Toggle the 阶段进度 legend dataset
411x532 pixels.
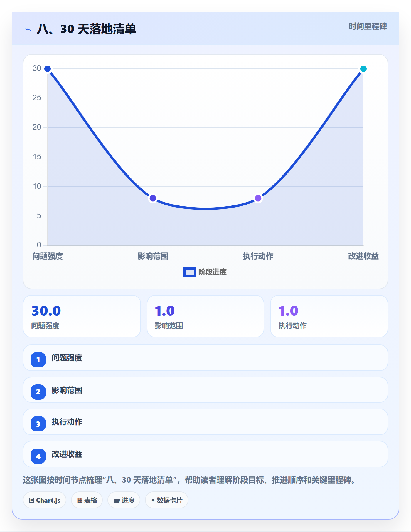click(205, 272)
